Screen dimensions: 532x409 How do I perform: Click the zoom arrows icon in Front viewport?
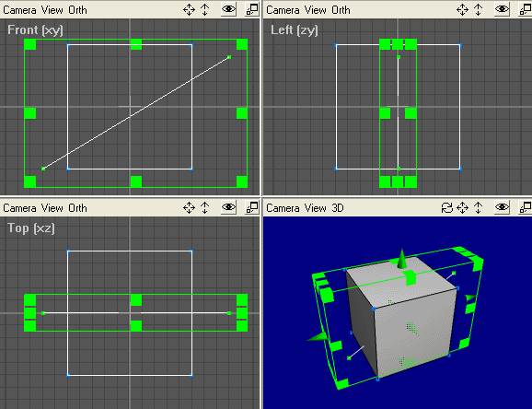coord(205,9)
